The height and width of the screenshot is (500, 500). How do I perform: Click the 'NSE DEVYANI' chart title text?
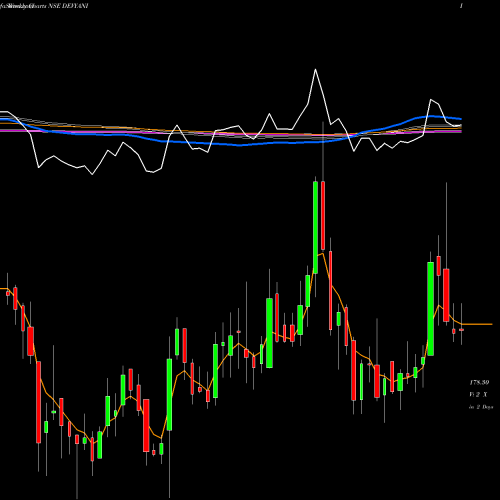coord(68,6)
